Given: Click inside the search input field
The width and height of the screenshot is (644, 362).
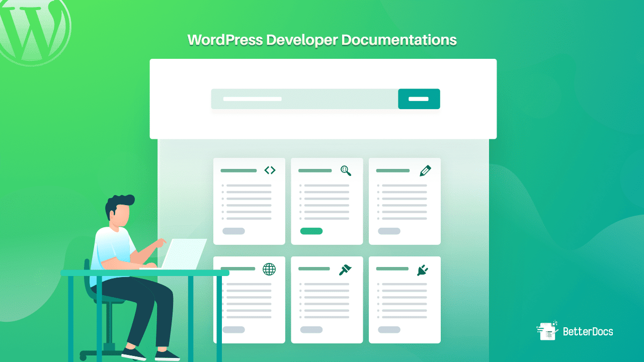Looking at the screenshot, I should [x=304, y=99].
